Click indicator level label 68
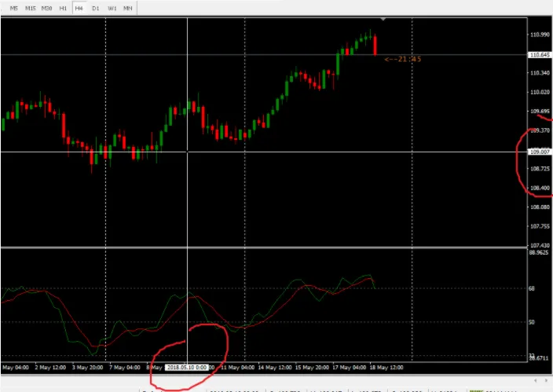Viewport: 553px width, 392px height. tap(532, 288)
